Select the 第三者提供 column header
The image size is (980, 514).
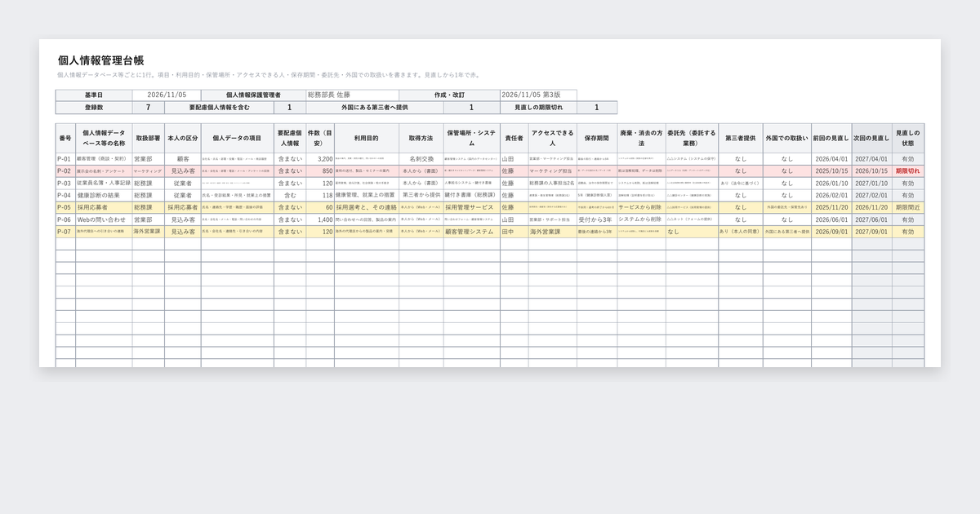tap(741, 138)
